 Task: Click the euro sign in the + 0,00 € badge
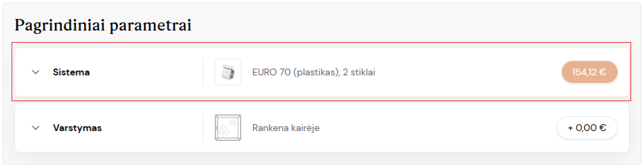pyautogui.click(x=602, y=128)
